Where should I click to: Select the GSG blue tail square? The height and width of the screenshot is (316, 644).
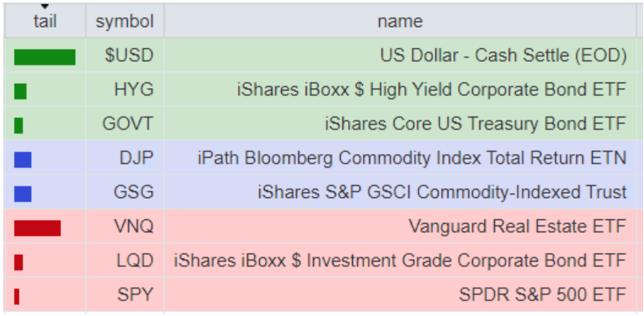click(23, 194)
